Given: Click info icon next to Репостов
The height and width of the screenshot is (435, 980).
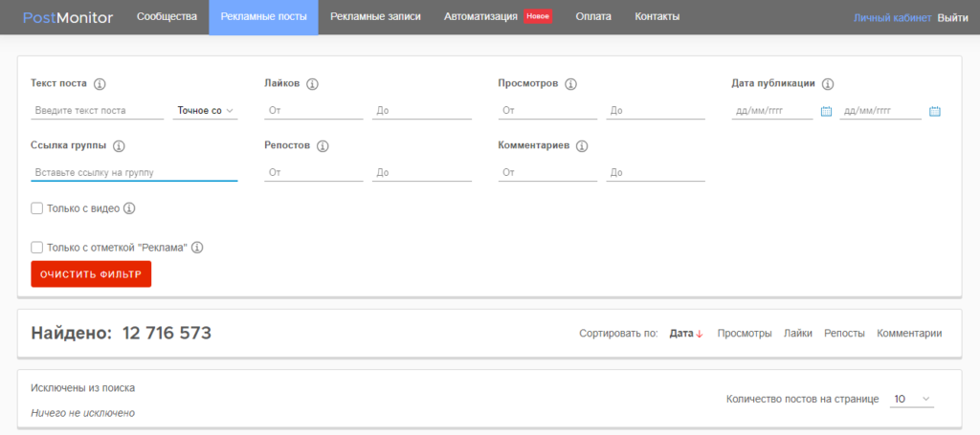Looking at the screenshot, I should click(323, 146).
